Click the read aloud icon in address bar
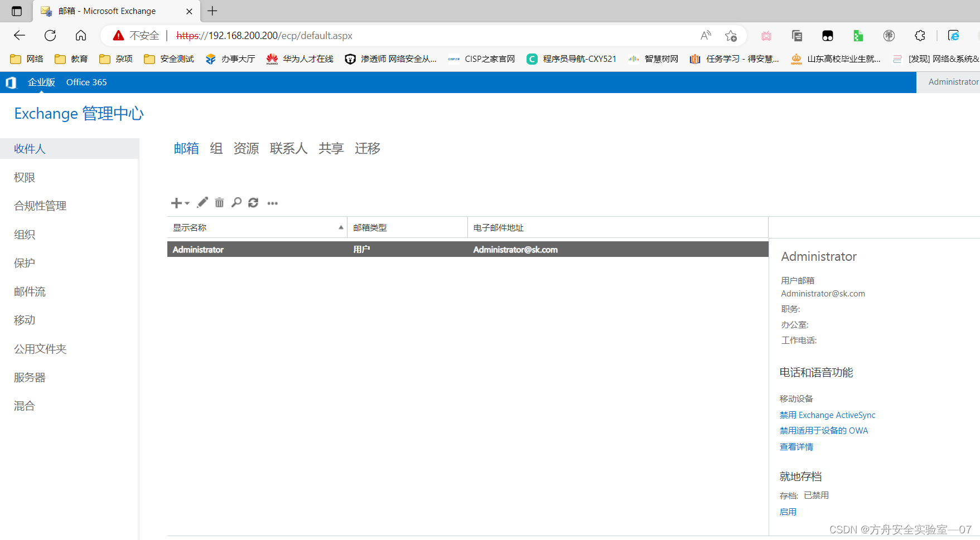Viewport: 980px width, 540px height. pos(706,36)
